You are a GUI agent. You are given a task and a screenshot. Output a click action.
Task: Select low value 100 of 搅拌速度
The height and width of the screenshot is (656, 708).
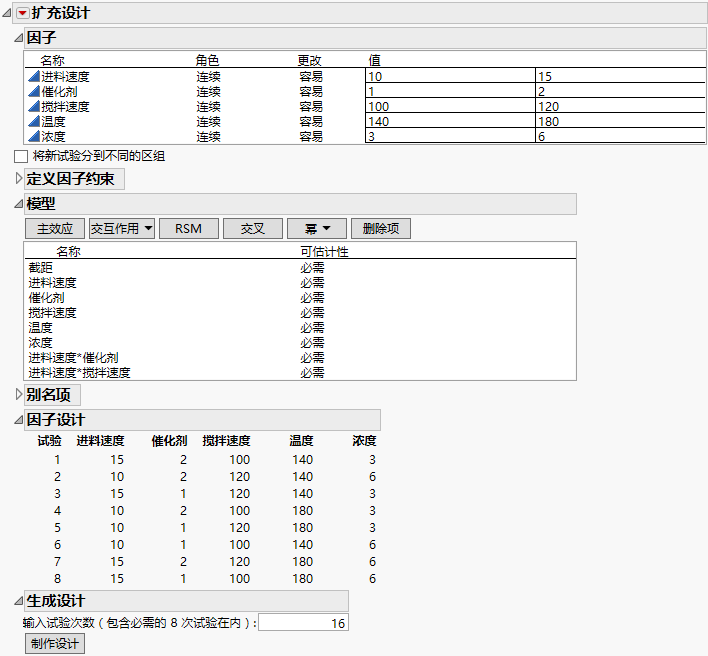point(450,106)
